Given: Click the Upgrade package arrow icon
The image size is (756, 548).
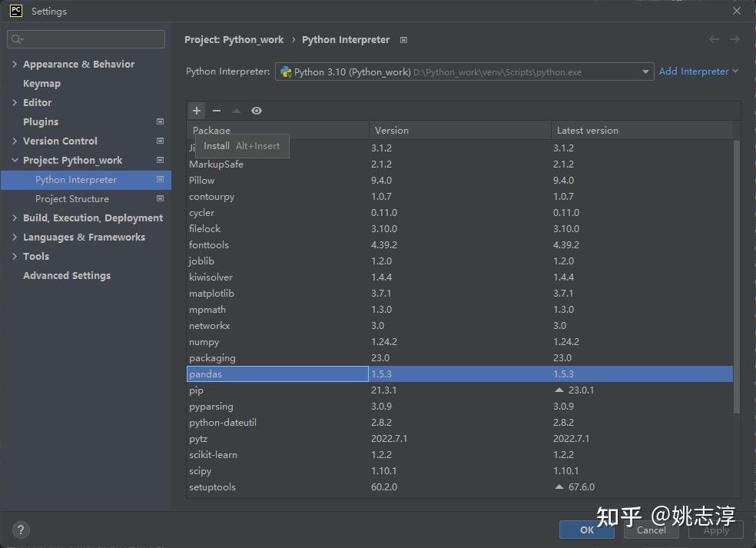Looking at the screenshot, I should [237, 111].
